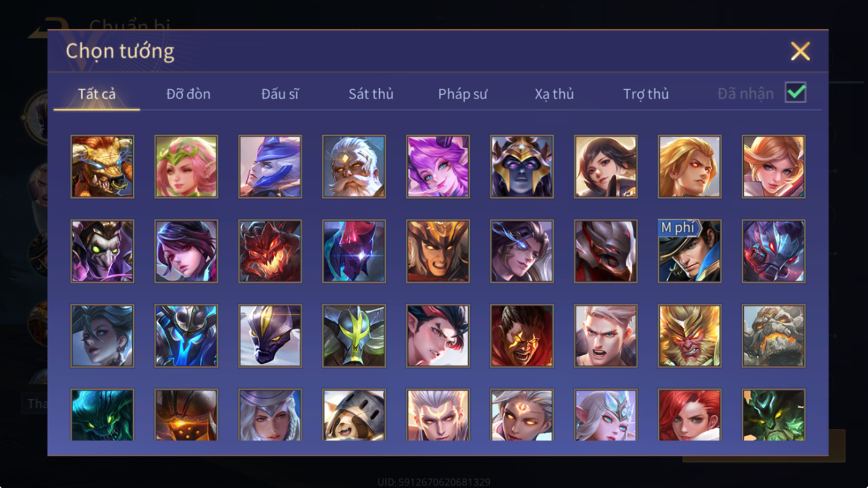Pick the rock golem hero portrait
This screenshot has height=488, width=868.
click(x=774, y=336)
